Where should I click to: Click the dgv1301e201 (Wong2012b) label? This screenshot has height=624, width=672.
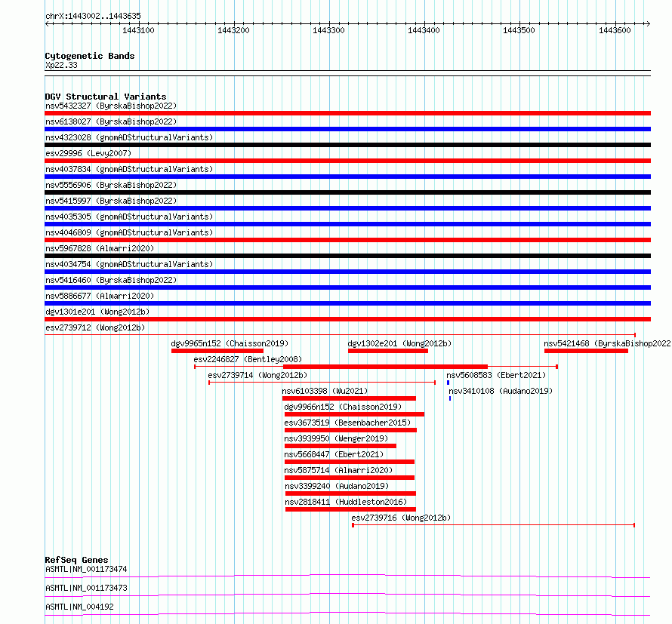coord(97,312)
